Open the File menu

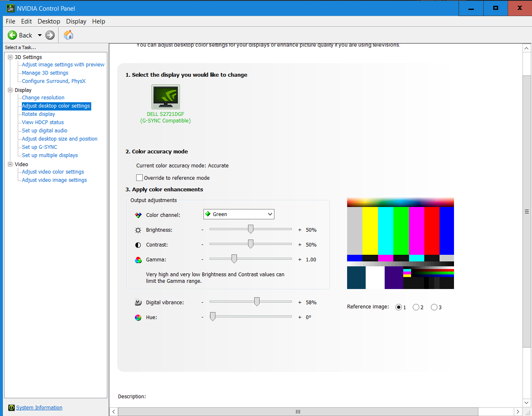coord(11,21)
